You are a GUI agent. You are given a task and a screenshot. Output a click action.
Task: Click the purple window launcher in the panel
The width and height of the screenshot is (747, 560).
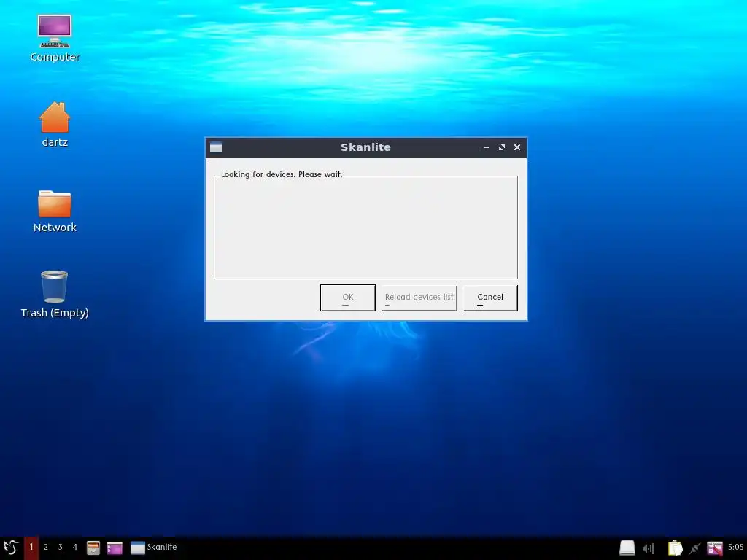(115, 548)
